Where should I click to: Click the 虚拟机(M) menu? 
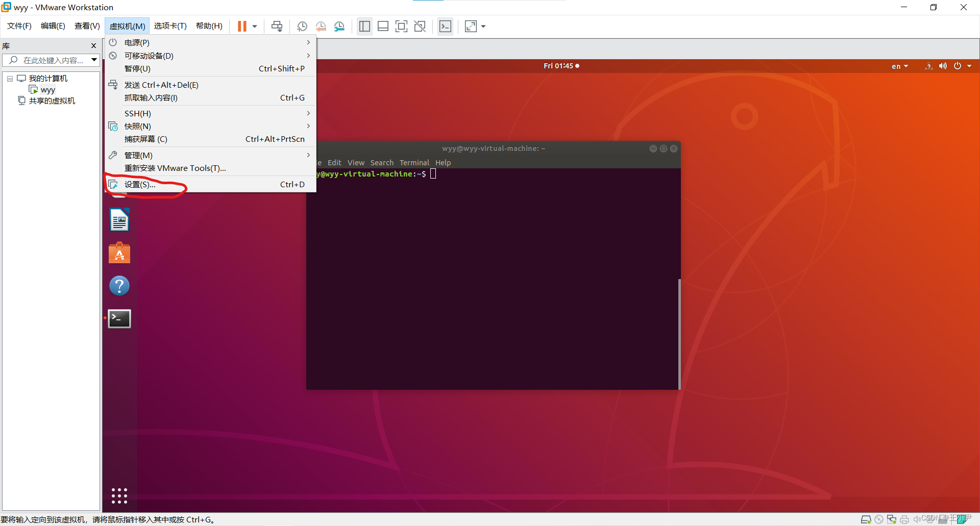pos(127,26)
